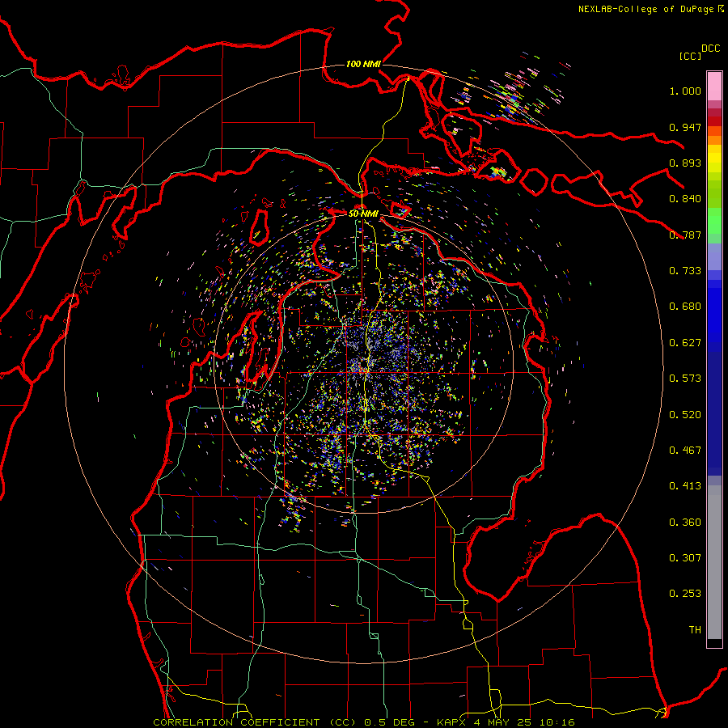Screen dimensions: 728x728
Task: Click the 0.307 scale value
Action: pyautogui.click(x=685, y=558)
